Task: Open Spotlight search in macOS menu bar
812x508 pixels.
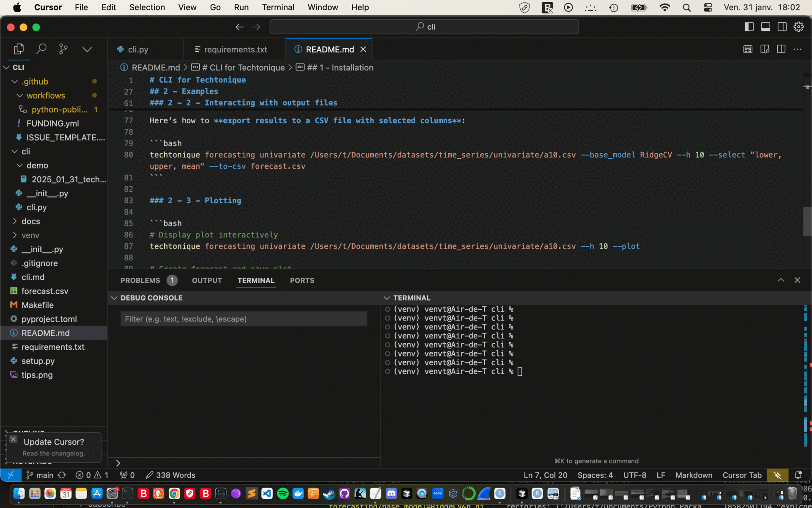Action: pyautogui.click(x=687, y=7)
